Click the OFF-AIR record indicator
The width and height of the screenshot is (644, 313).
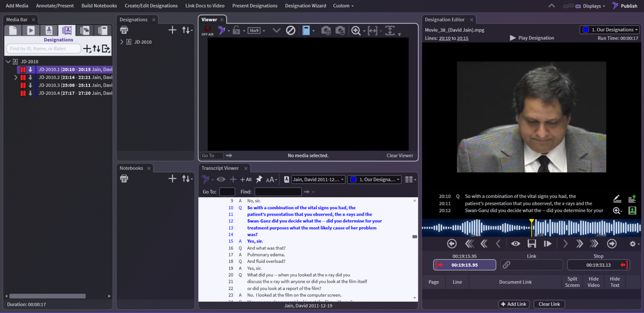pos(207,30)
